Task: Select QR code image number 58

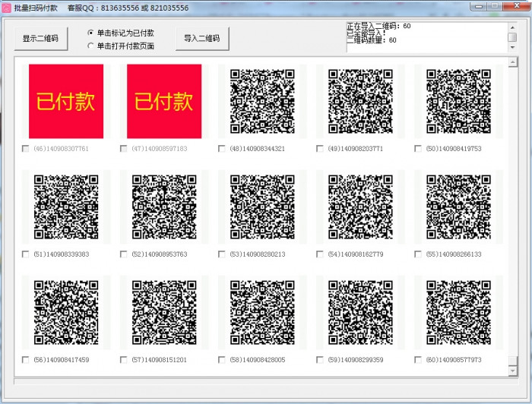Action: pos(262,312)
